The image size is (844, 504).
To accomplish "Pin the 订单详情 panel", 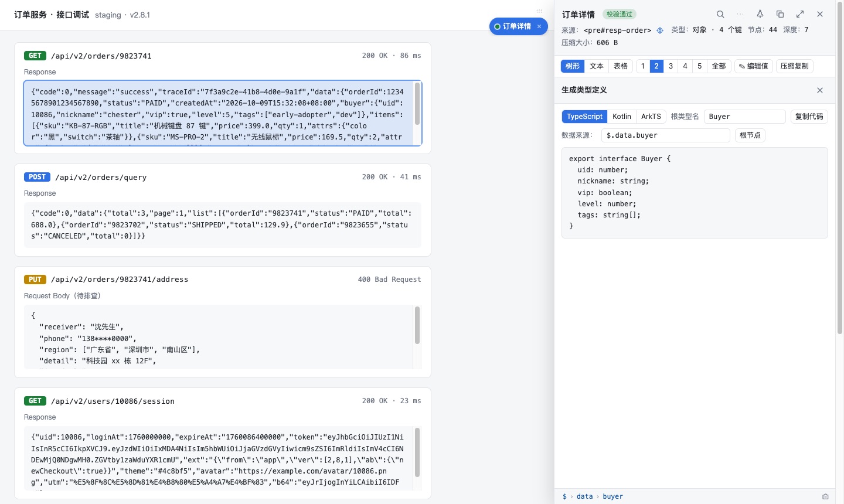I will (x=760, y=14).
